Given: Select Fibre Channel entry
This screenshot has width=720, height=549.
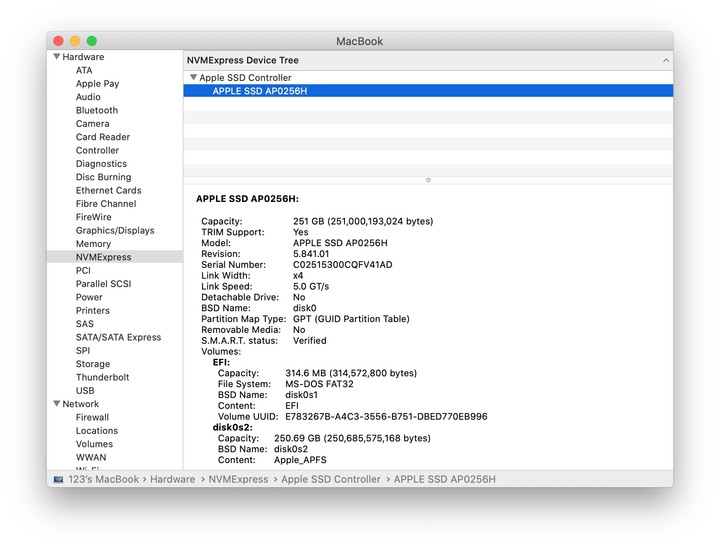Looking at the screenshot, I should (106, 204).
